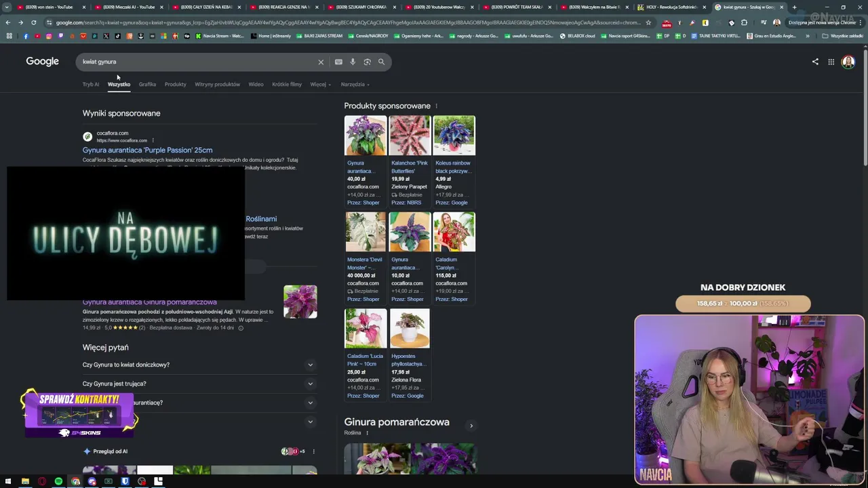Open the Caladium 'Lucia Pink' ~ 10cm link
The image size is (868, 488).
click(366, 360)
